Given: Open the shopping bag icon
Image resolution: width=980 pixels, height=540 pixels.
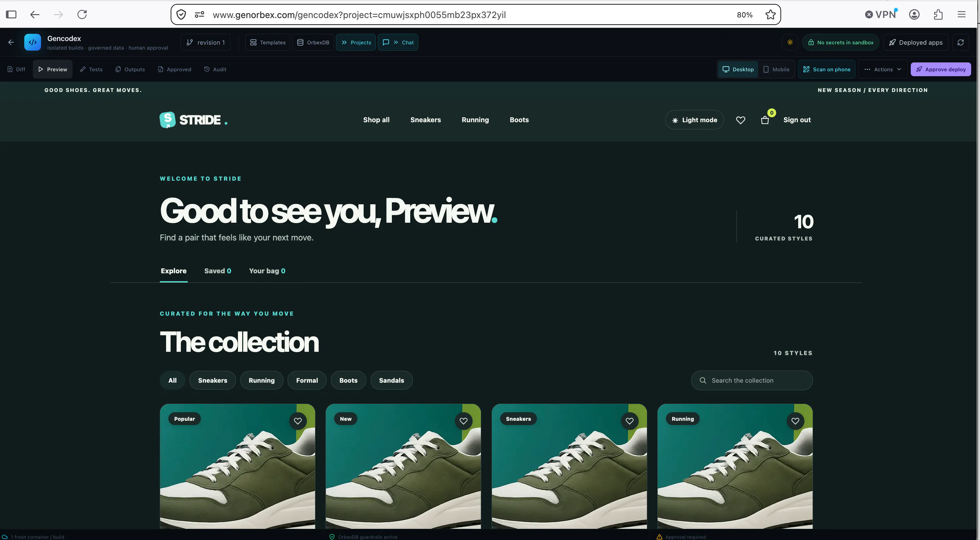Looking at the screenshot, I should click(765, 120).
